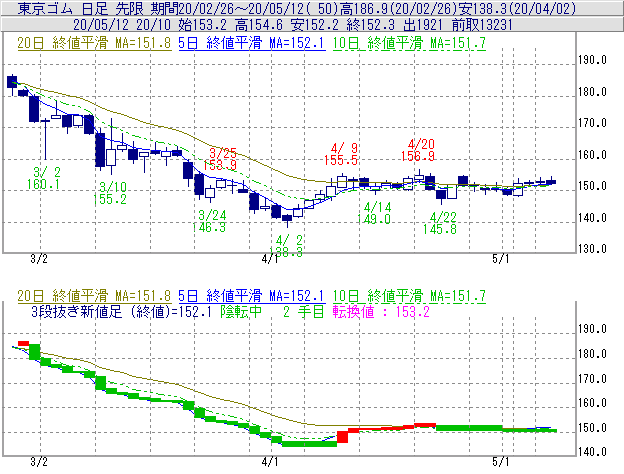
Task: Click the upper chart's 5日 終値平滑 MA=152.1 legend
Action: coord(252,43)
